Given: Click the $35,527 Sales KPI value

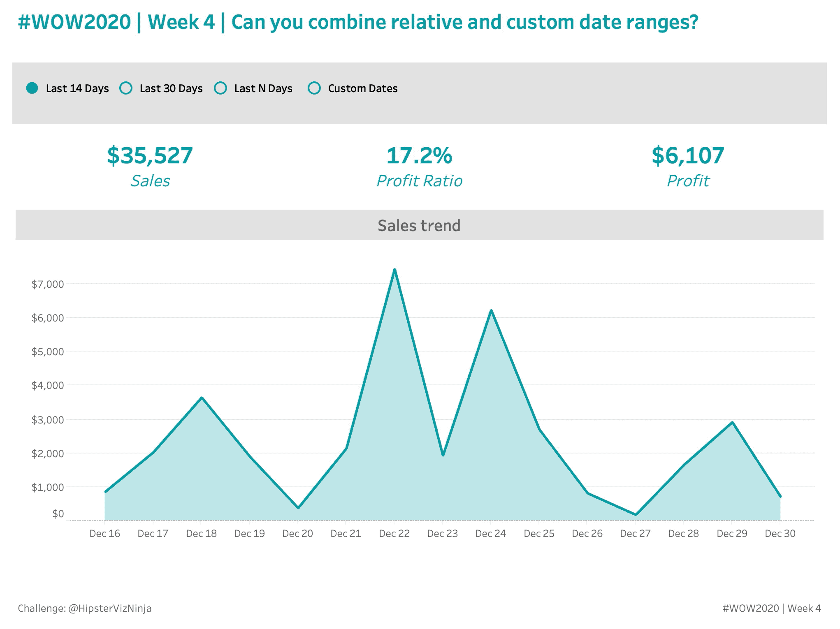Looking at the screenshot, I should 150,156.
